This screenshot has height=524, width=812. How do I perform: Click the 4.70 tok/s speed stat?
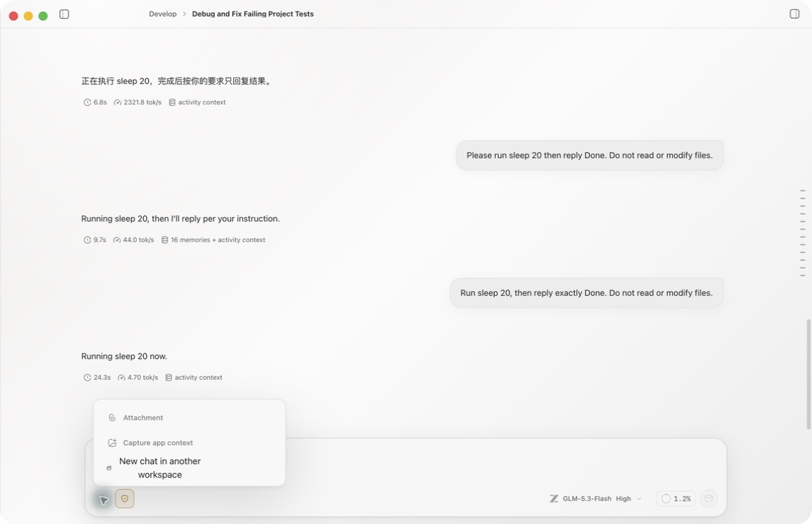click(138, 378)
